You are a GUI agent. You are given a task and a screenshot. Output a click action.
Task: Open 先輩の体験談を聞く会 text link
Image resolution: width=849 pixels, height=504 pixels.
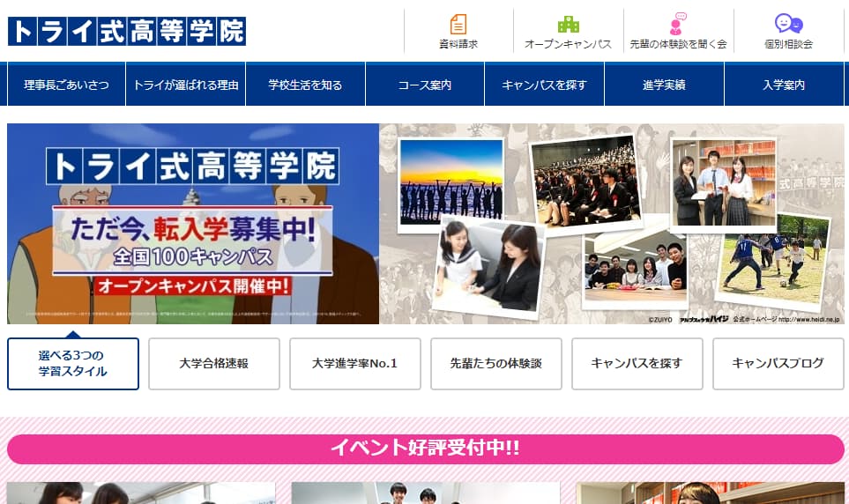coord(678,44)
